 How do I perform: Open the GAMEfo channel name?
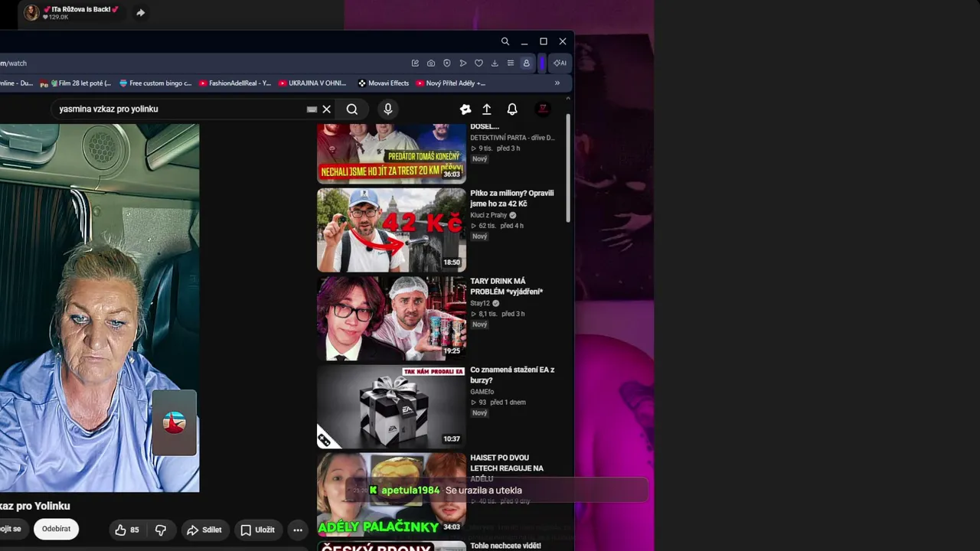(x=482, y=392)
